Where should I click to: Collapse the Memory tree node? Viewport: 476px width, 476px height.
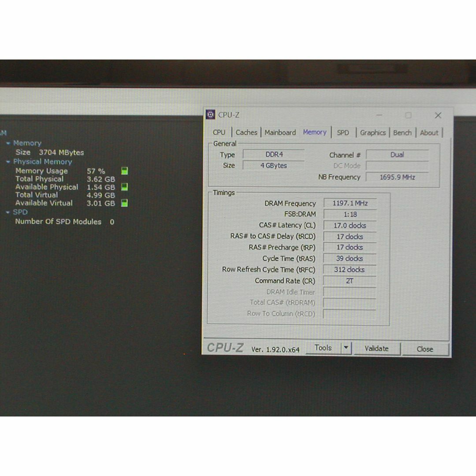[8, 143]
